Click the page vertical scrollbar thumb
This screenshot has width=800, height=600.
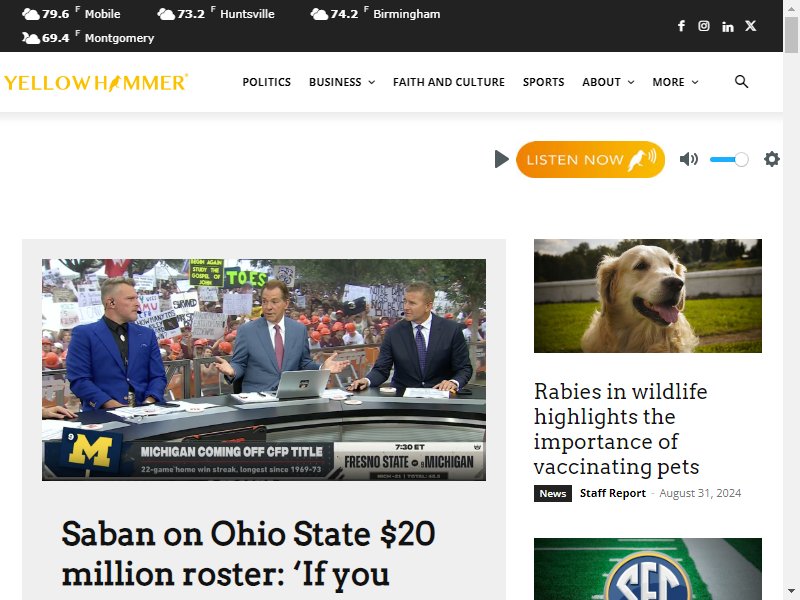791,35
